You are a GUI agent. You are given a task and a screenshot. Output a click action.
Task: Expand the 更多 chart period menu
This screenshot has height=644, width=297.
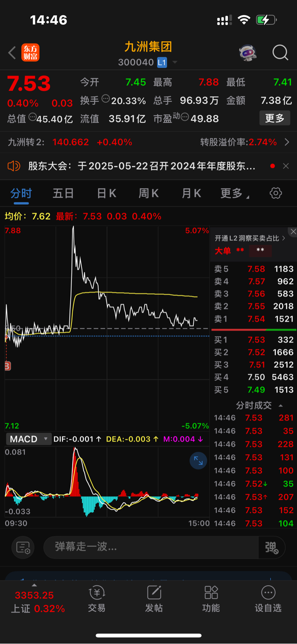click(x=235, y=193)
